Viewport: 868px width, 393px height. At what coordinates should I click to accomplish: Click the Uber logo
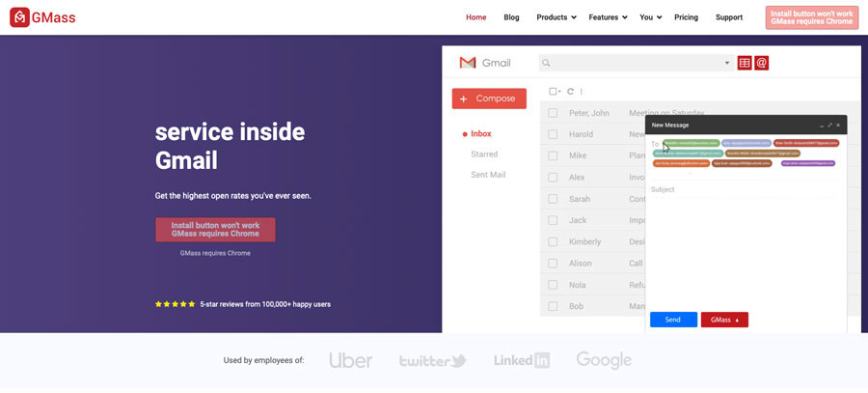point(351,360)
